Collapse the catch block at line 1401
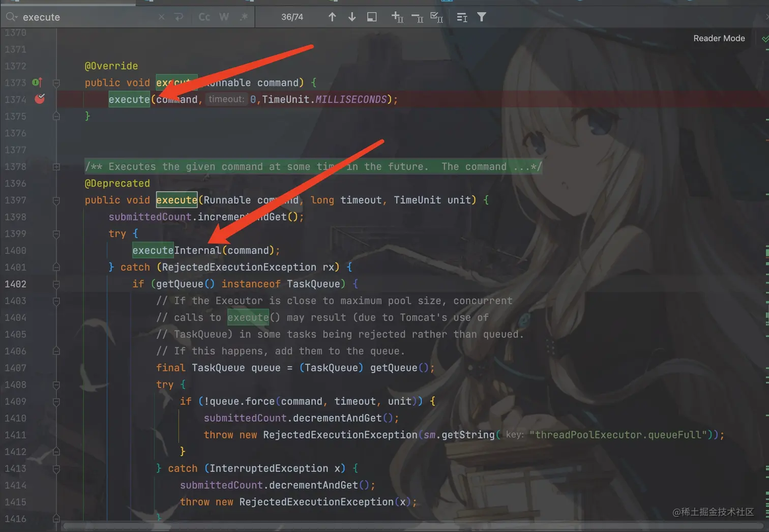 (x=56, y=268)
